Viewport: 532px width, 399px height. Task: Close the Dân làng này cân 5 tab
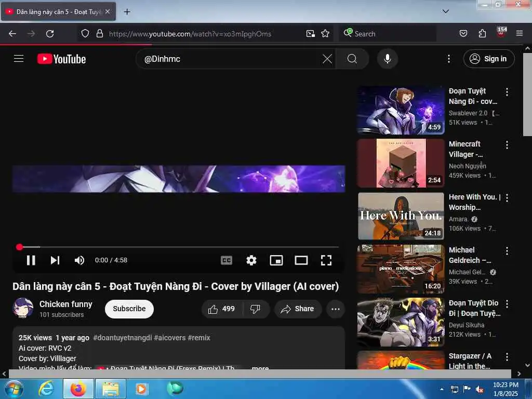[x=107, y=11]
